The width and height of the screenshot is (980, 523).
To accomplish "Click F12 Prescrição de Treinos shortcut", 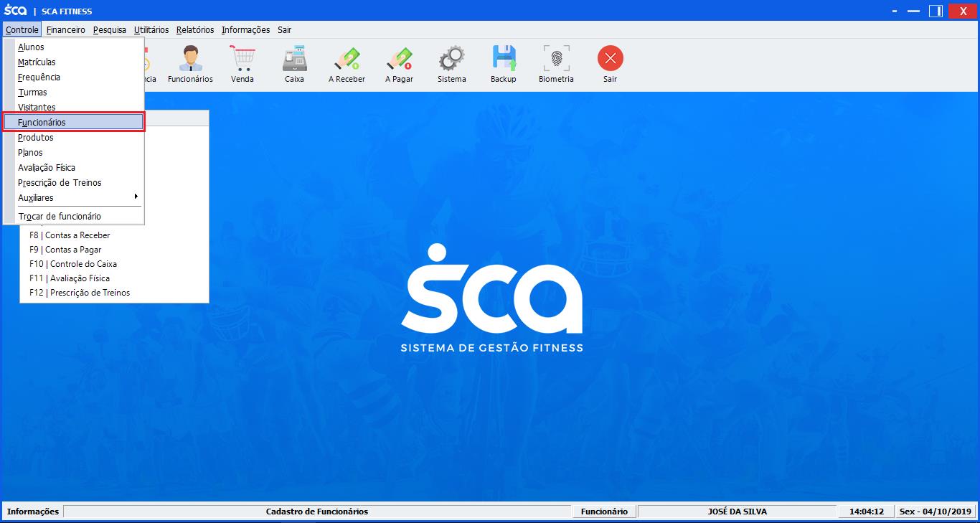I will (80, 292).
